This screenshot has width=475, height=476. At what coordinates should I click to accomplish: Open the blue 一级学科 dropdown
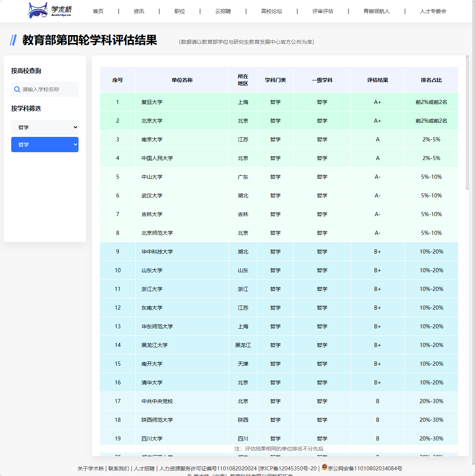pos(45,144)
